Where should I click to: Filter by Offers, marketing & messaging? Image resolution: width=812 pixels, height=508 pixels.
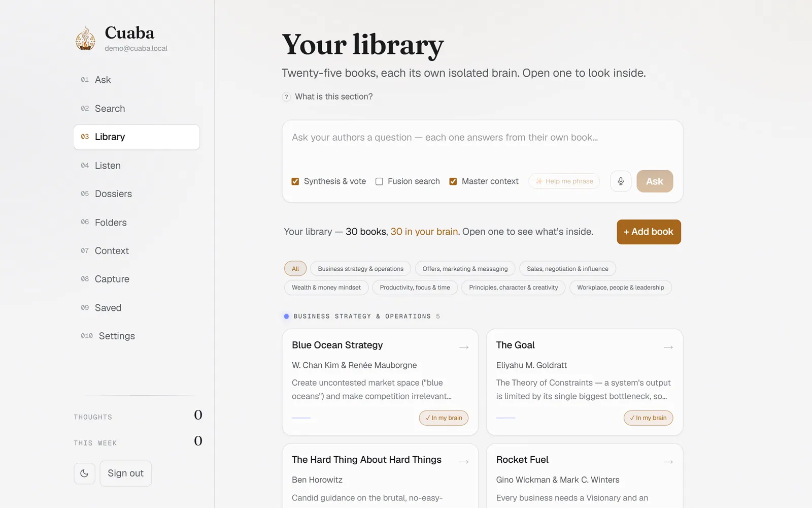click(x=465, y=269)
